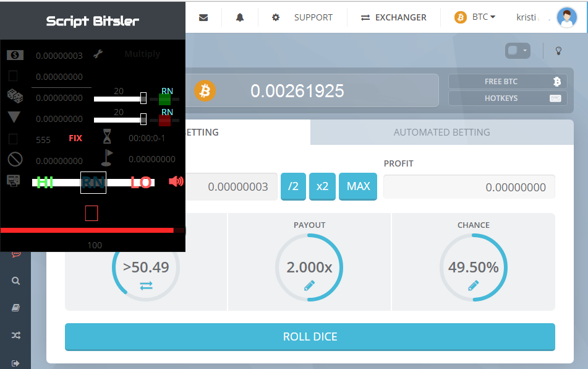Open the wrench settings in Script Bitsler
The height and width of the screenshot is (369, 588).
(98, 54)
